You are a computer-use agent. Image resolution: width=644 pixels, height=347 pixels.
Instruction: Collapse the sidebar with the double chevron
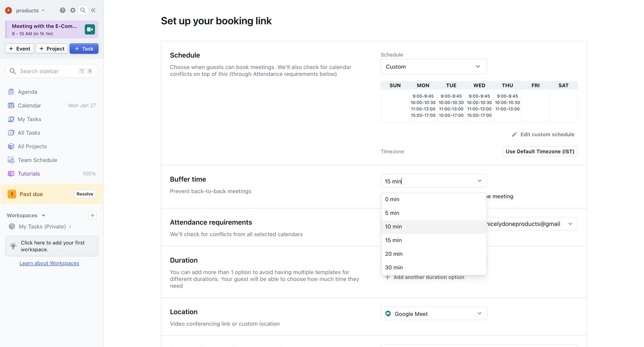click(x=93, y=10)
